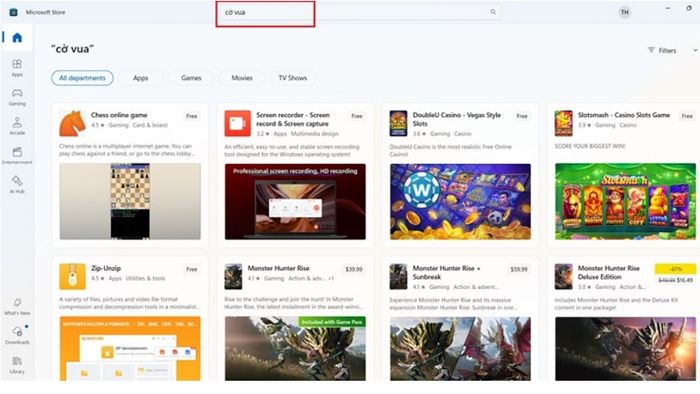Open the Arcade section in sidebar

coord(17,126)
